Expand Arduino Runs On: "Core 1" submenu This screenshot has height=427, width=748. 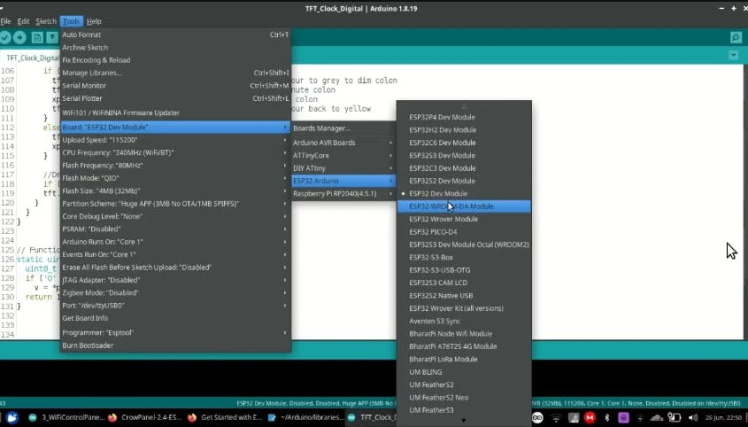[176, 242]
